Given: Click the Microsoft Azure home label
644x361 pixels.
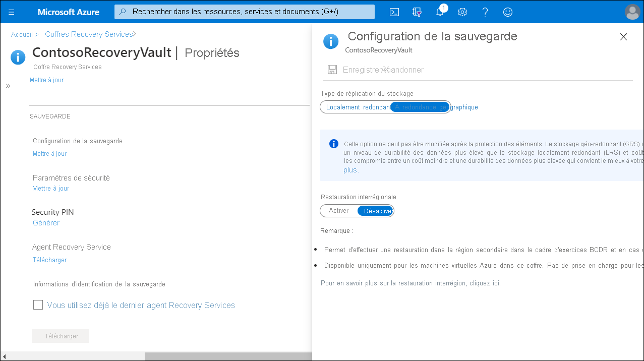Looking at the screenshot, I should (69, 12).
